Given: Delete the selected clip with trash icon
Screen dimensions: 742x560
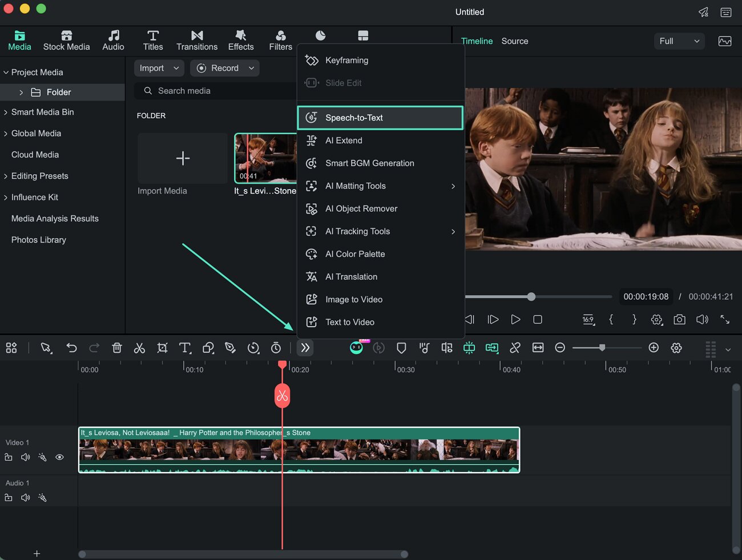Looking at the screenshot, I should click(x=117, y=348).
